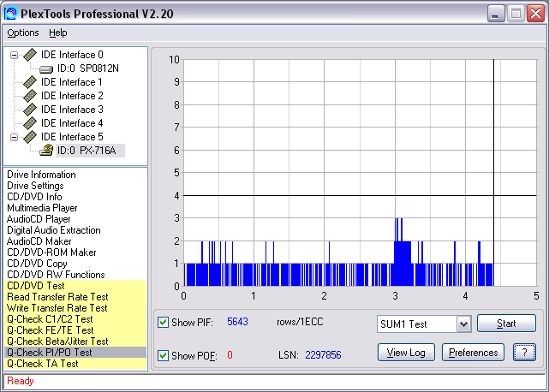Open the Options menu

click(x=23, y=33)
